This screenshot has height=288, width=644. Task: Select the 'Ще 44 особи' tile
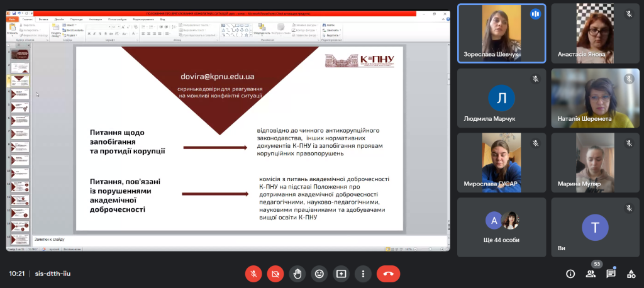point(501,228)
